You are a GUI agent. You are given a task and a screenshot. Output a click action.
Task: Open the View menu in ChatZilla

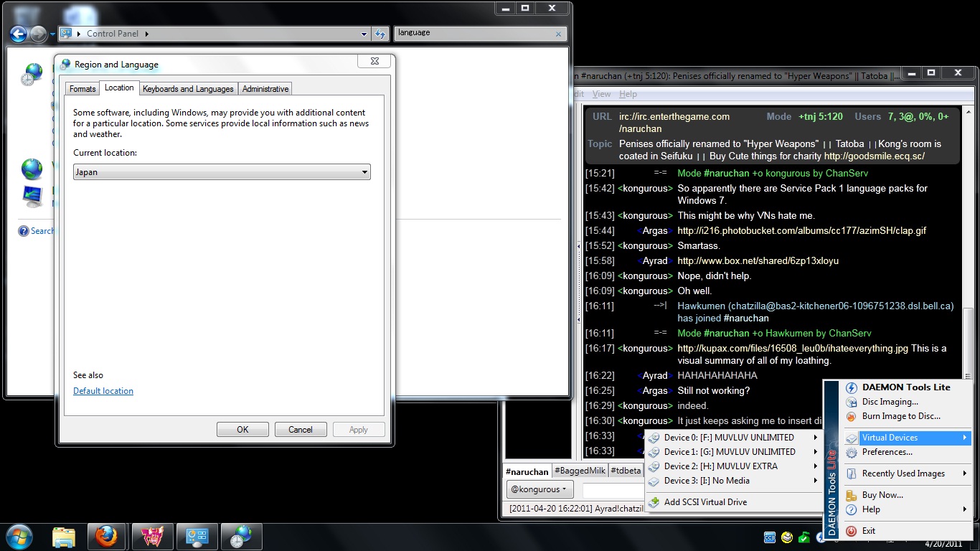point(602,94)
